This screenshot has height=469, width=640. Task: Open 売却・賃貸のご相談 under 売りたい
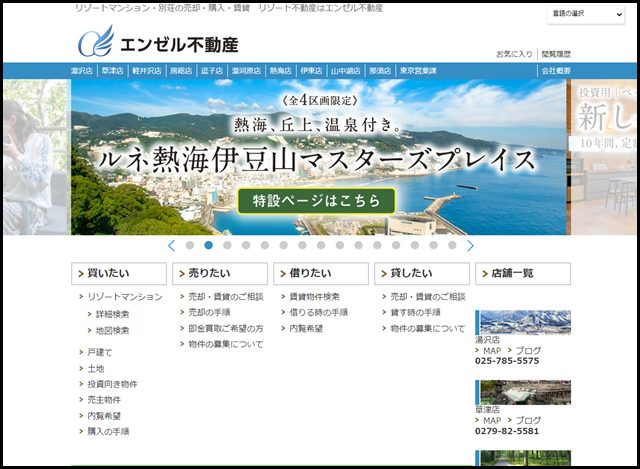point(226,297)
